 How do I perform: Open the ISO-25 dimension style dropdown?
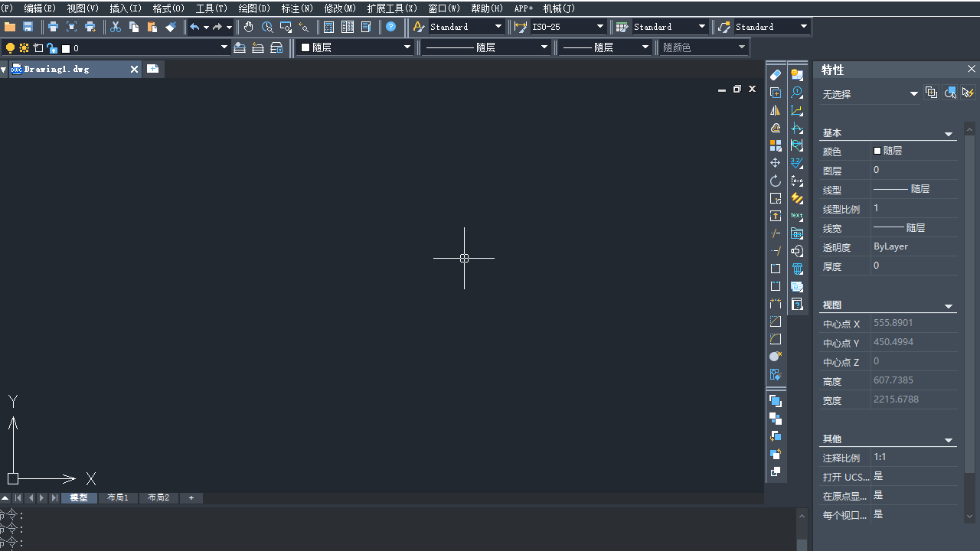[x=600, y=27]
